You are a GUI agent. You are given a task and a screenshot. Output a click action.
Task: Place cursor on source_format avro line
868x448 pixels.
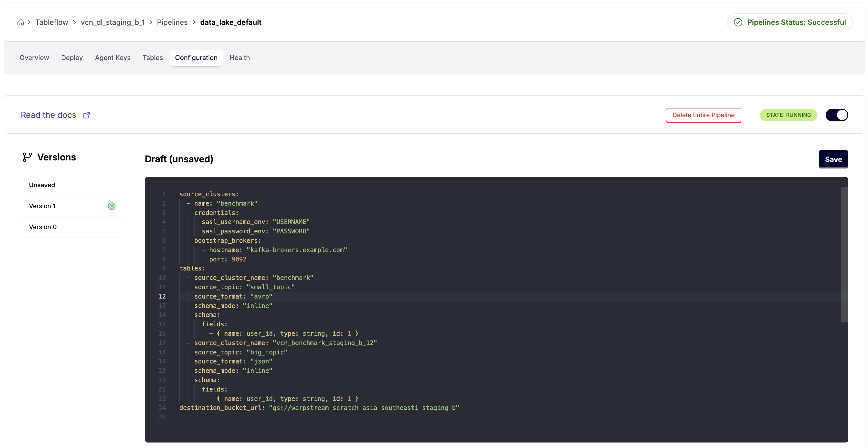click(233, 296)
